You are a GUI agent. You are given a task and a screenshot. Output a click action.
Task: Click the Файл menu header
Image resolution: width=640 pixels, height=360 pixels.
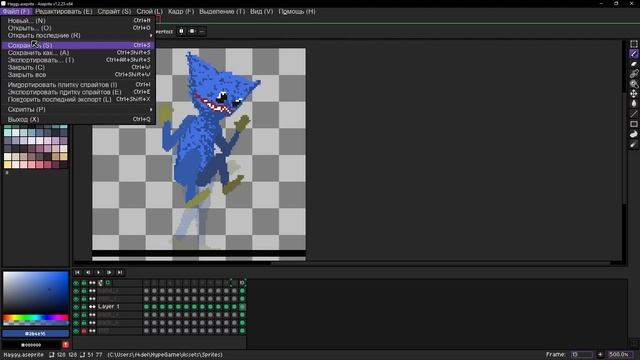click(x=16, y=11)
